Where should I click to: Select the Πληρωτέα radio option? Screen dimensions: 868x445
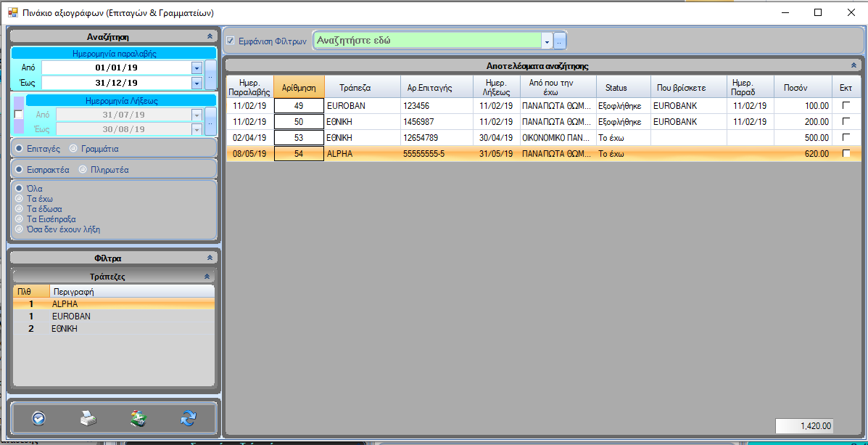tap(83, 170)
